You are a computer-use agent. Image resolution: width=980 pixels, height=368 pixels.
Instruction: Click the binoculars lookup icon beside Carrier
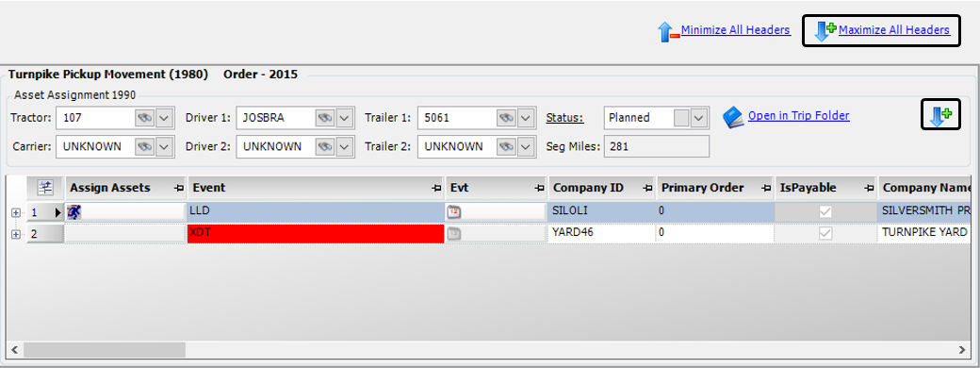point(144,146)
